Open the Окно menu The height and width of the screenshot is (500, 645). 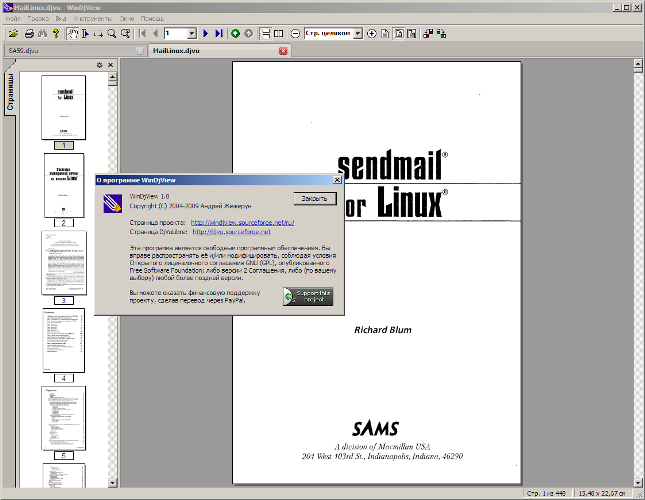[x=127, y=19]
